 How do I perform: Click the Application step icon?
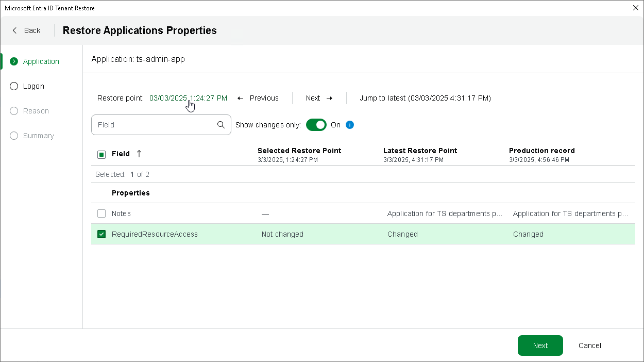pos(14,61)
